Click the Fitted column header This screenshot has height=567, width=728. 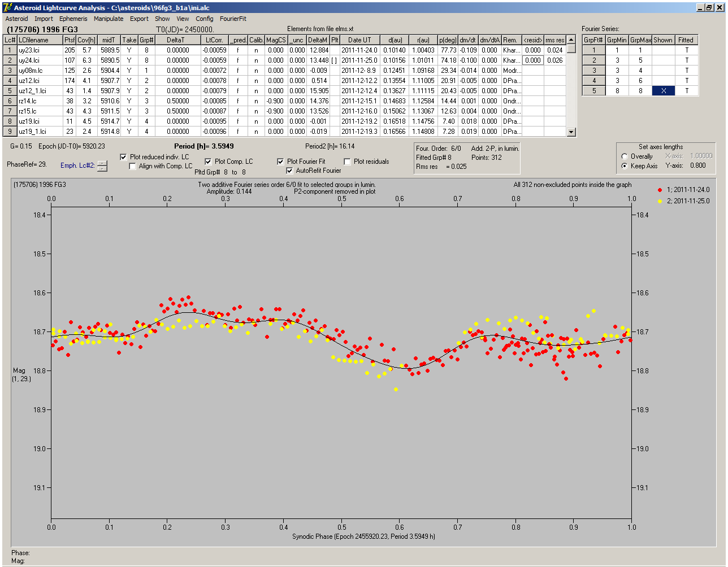[686, 40]
